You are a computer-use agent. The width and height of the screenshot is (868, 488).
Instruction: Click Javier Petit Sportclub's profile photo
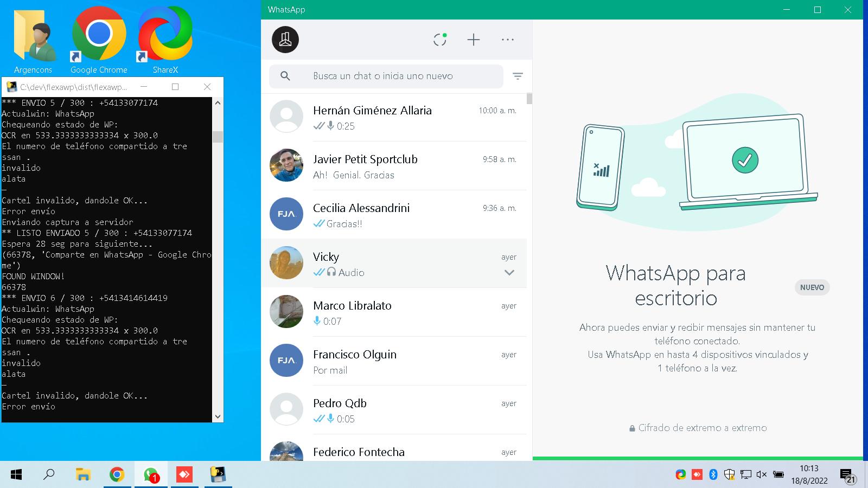pyautogui.click(x=286, y=165)
